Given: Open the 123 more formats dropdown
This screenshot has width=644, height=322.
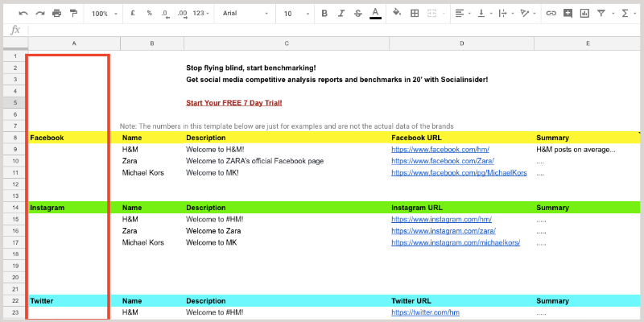Looking at the screenshot, I should pos(200,13).
